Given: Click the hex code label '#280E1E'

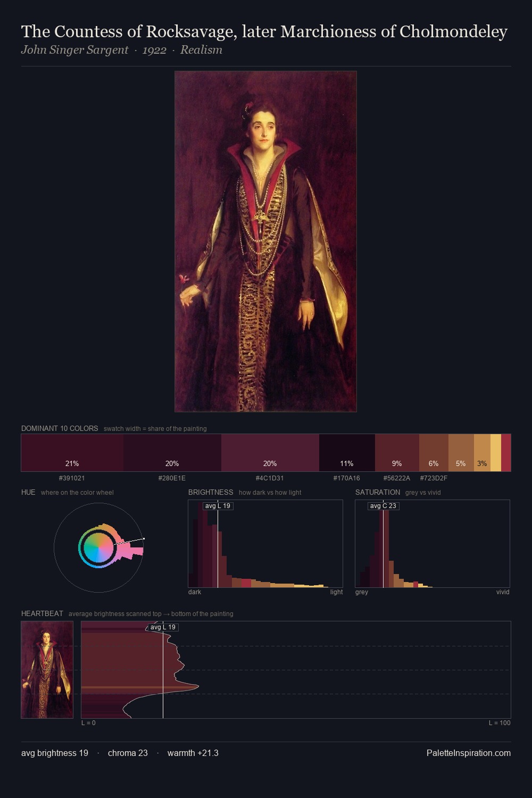Looking at the screenshot, I should tap(172, 478).
